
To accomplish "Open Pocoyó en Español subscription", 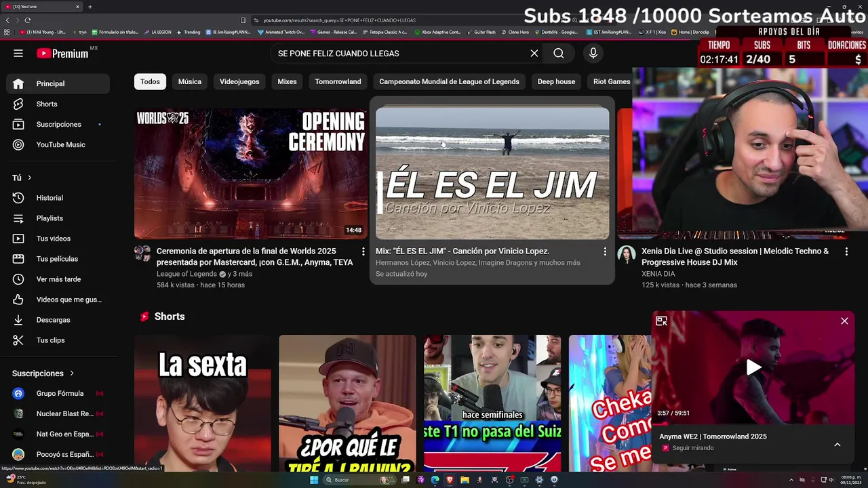I will tap(58, 454).
